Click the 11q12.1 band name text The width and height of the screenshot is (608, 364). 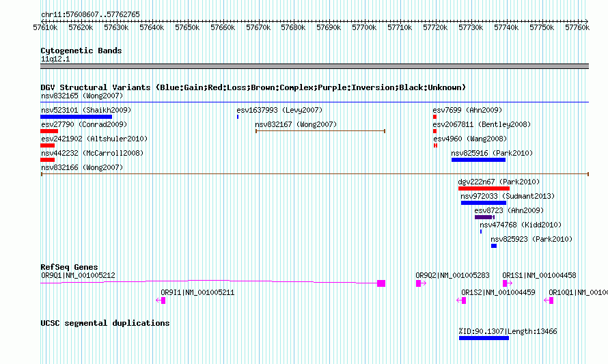coord(55,59)
